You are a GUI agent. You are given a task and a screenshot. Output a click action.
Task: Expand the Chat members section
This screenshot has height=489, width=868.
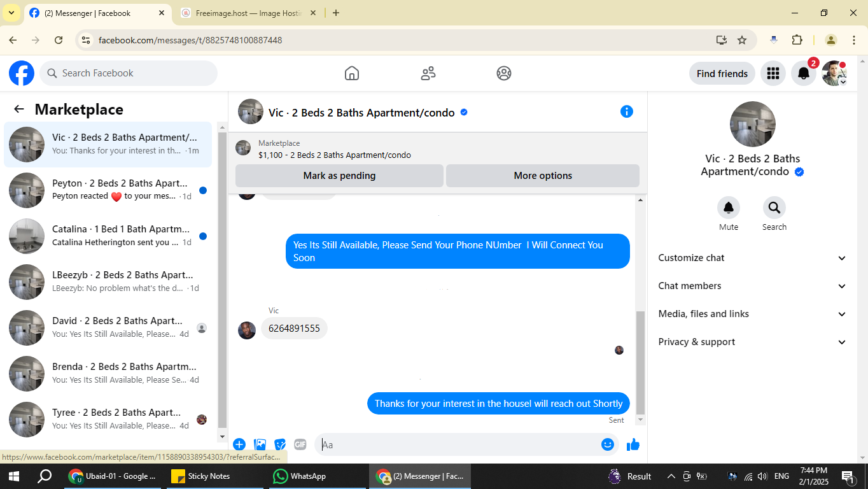tap(753, 286)
